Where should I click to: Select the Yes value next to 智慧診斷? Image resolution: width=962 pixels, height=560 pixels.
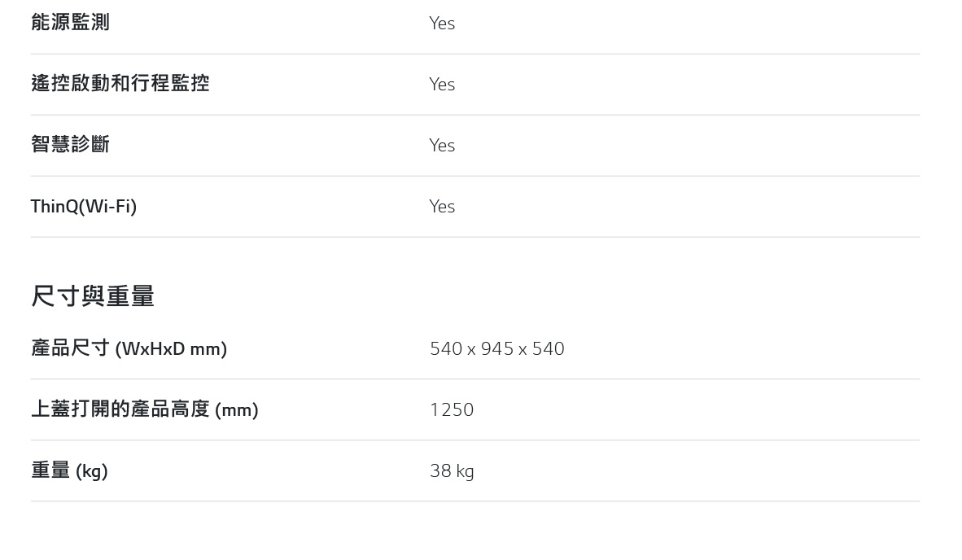442,146
